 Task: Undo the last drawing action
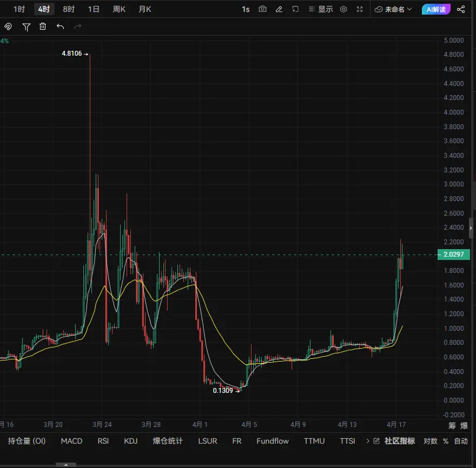60,26
